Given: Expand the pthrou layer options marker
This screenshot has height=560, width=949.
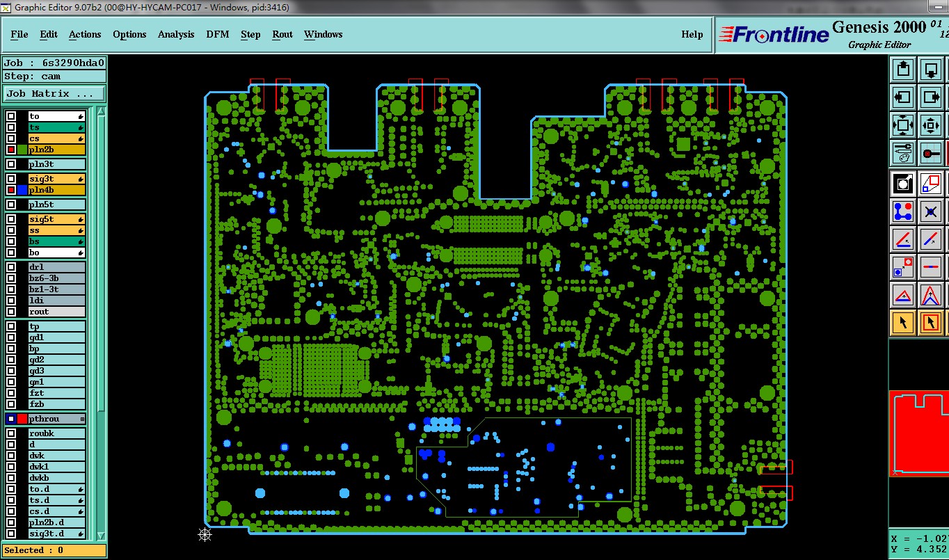Looking at the screenshot, I should pos(82,419).
